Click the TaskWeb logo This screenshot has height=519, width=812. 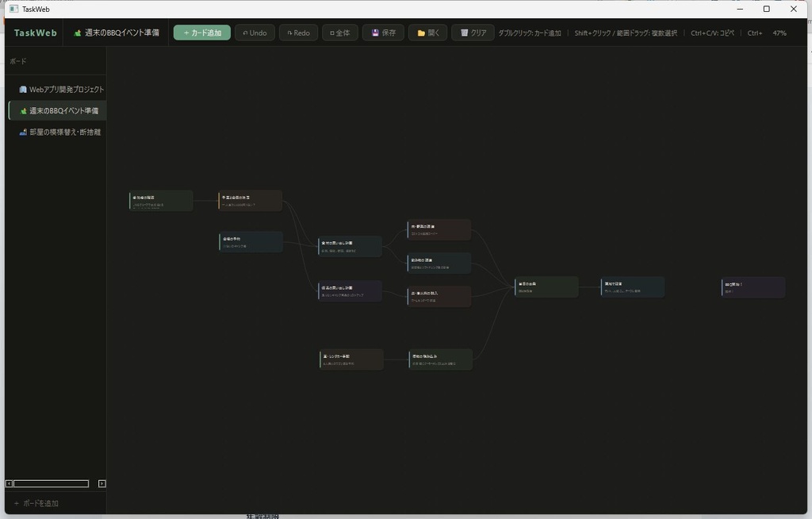pyautogui.click(x=35, y=33)
